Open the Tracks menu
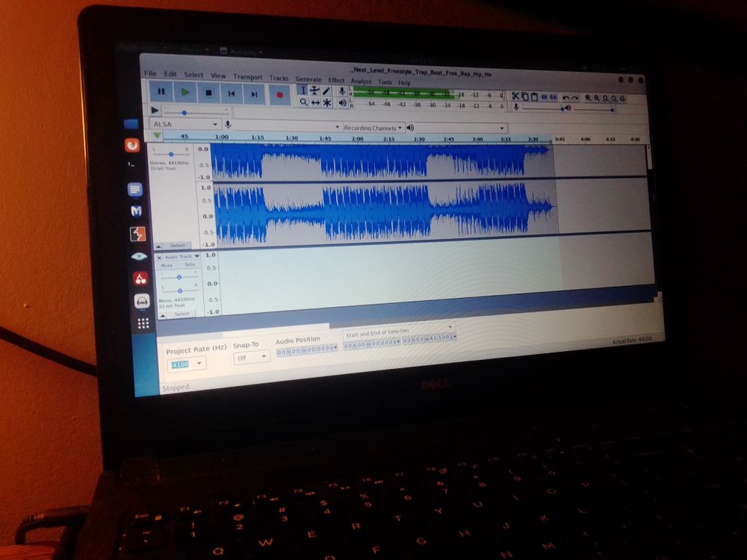Image resolution: width=747 pixels, height=560 pixels. pos(279,78)
